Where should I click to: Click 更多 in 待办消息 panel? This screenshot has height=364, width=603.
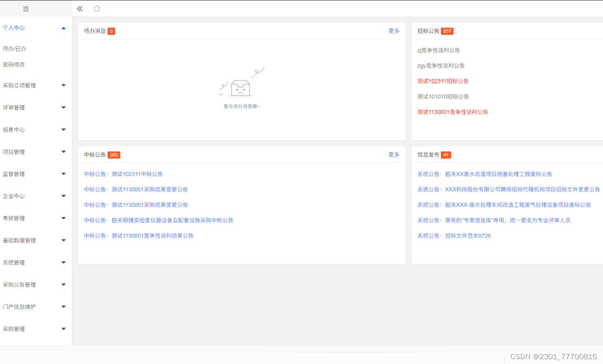394,31
